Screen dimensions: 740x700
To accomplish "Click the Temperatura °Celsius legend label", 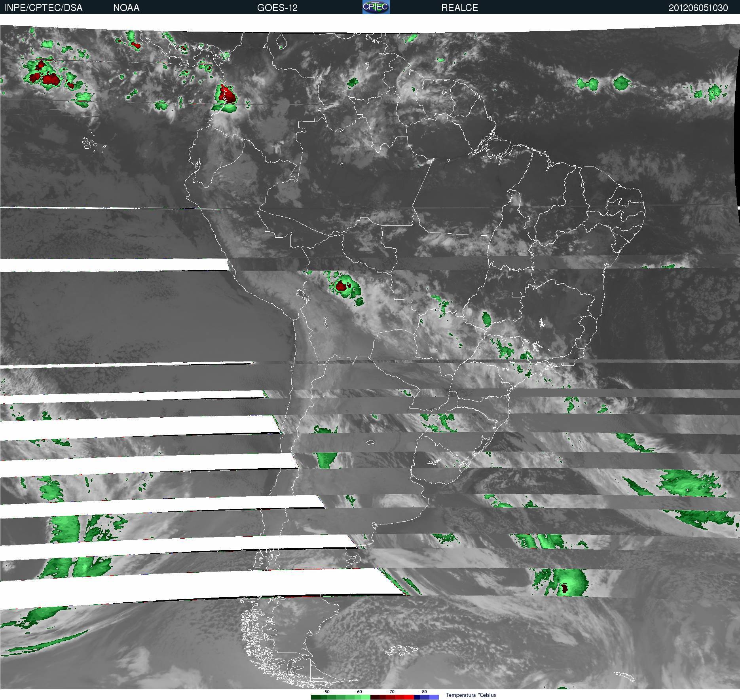I will [471, 695].
